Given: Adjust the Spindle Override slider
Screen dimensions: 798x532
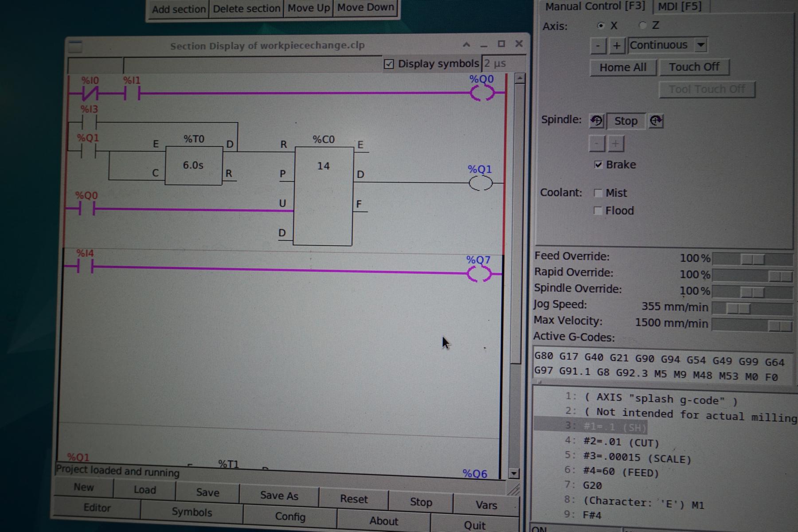Looking at the screenshot, I should click(x=752, y=292).
